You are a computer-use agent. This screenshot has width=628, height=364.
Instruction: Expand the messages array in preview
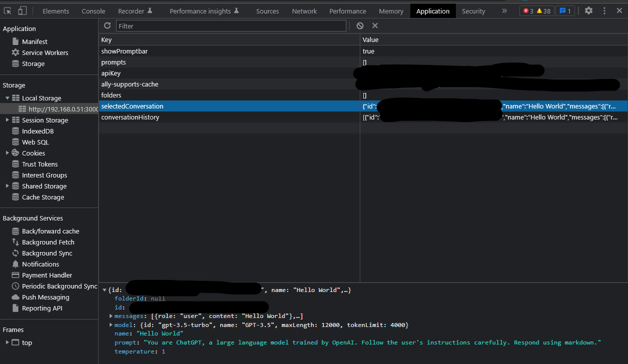[x=111, y=315]
